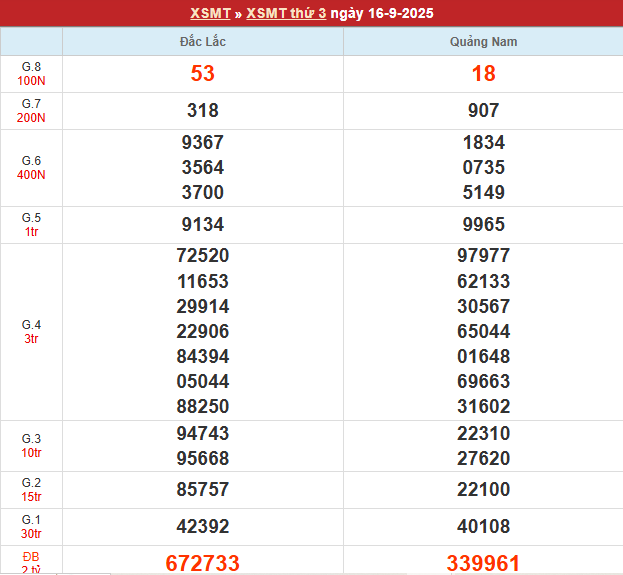Click the G.2 15tr prize label
Screen dimensions: 623x575
(31, 490)
